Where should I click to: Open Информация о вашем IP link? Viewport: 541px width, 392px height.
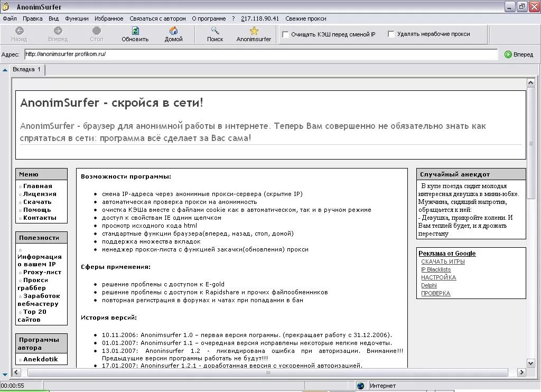pos(39,260)
